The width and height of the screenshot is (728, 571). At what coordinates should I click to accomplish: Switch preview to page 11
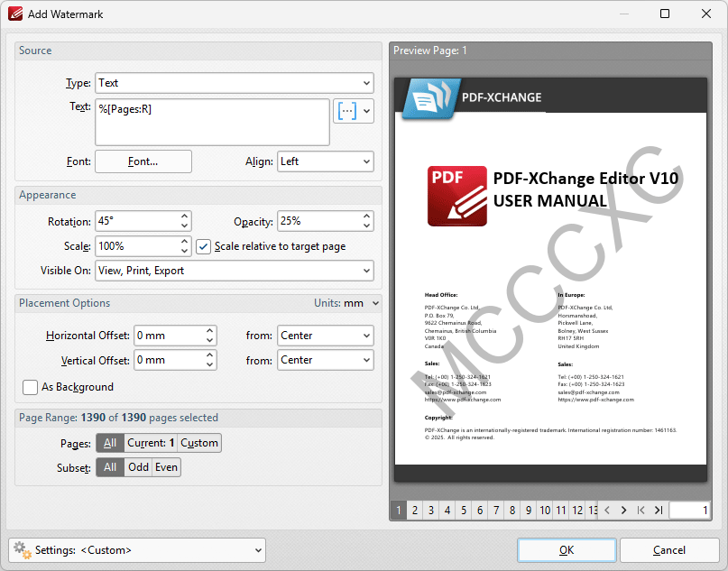561,511
